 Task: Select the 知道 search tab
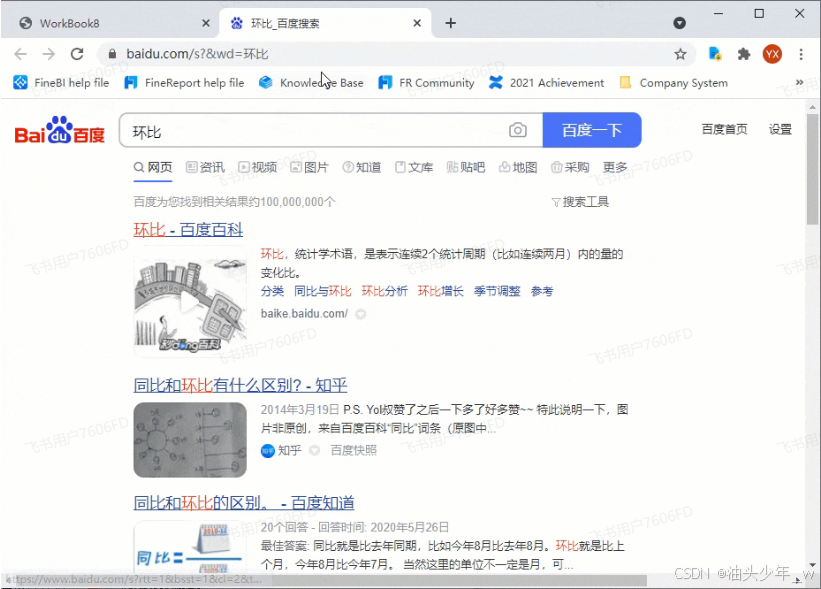tap(362, 168)
